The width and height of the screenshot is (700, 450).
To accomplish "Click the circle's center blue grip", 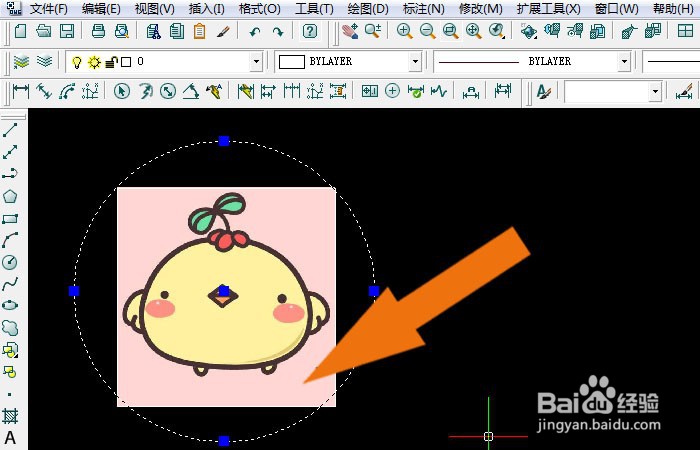I will [224, 291].
